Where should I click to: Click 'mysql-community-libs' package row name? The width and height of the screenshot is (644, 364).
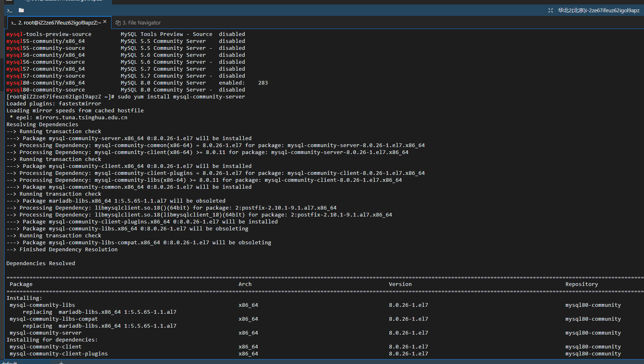42,305
